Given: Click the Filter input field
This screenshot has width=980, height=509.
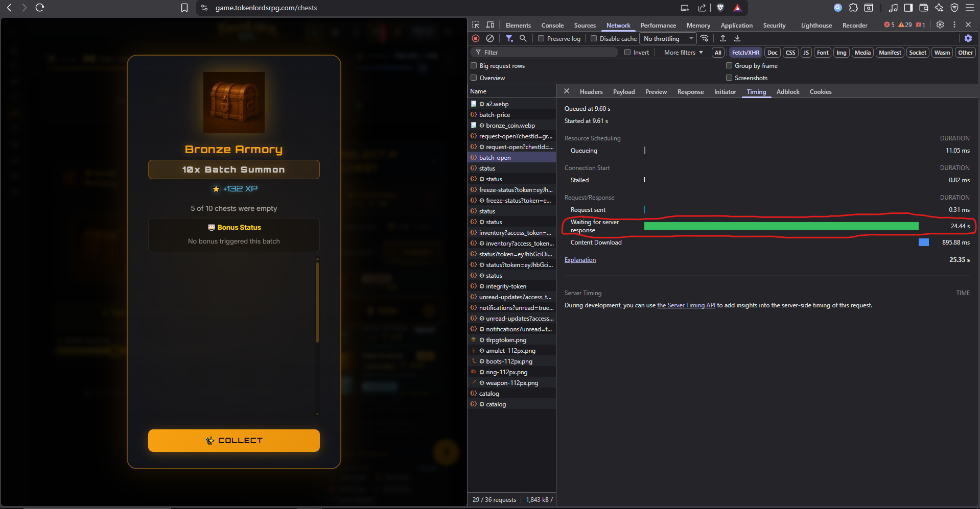Looking at the screenshot, I should pos(544,52).
